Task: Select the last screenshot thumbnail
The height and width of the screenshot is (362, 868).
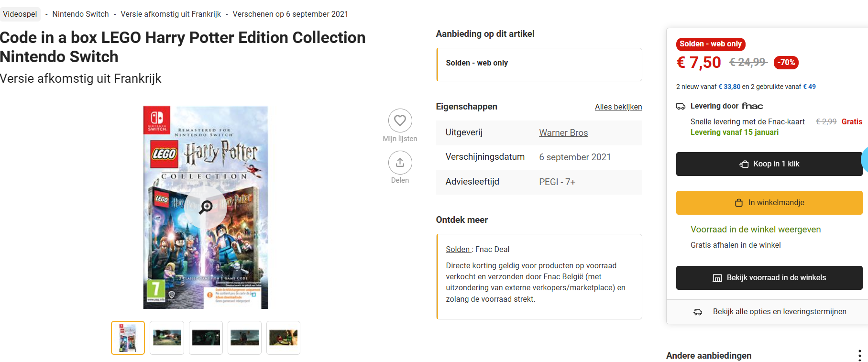Action: point(283,338)
